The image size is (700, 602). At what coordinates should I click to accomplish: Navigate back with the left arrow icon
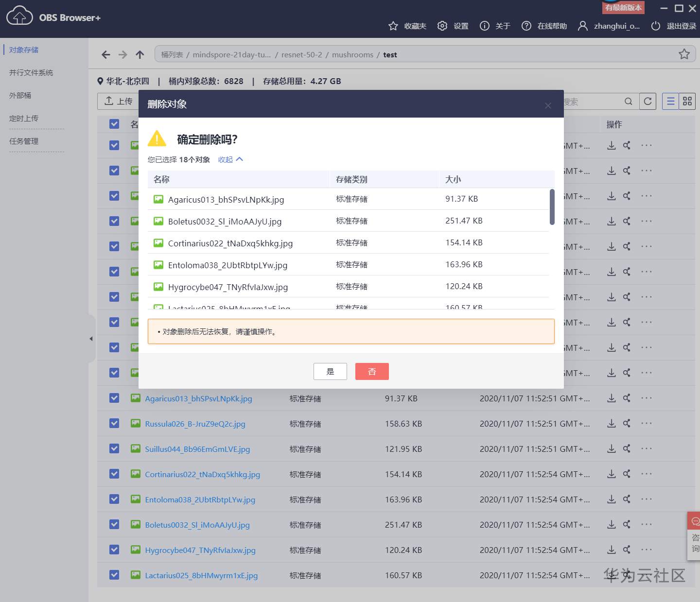106,54
